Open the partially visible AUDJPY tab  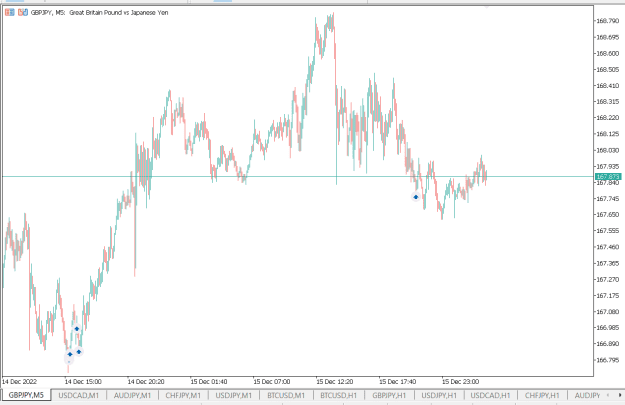[x=587, y=395]
